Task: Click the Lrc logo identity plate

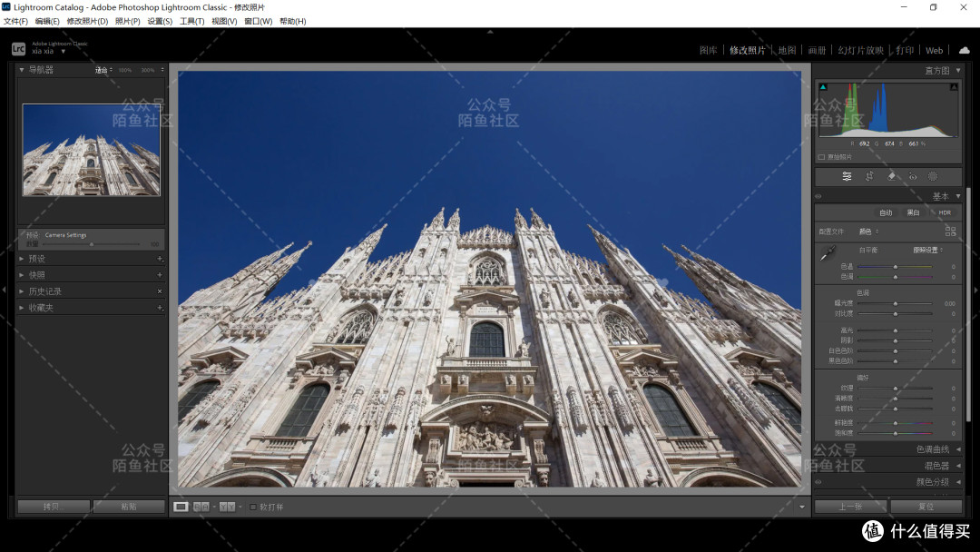Action: click(19, 48)
